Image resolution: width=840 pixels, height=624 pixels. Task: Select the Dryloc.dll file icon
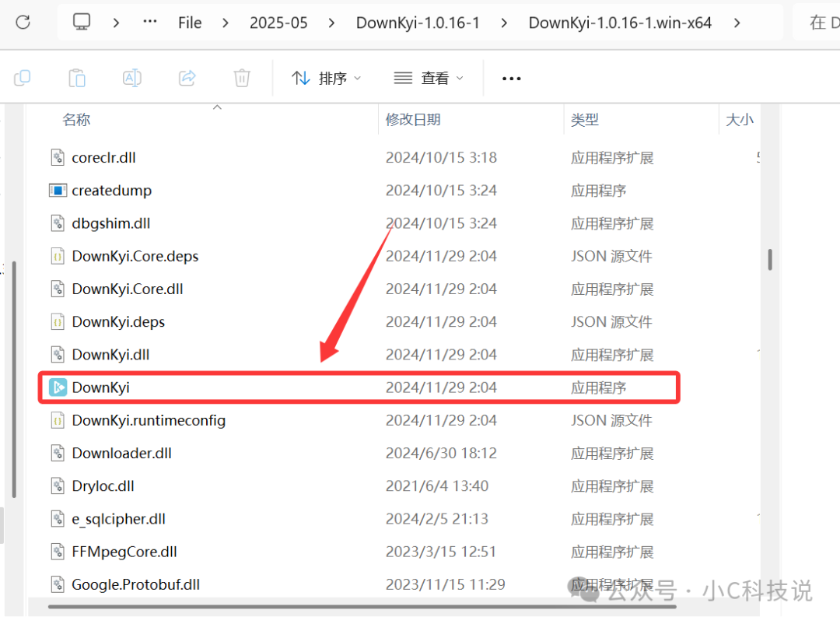pyautogui.click(x=58, y=486)
